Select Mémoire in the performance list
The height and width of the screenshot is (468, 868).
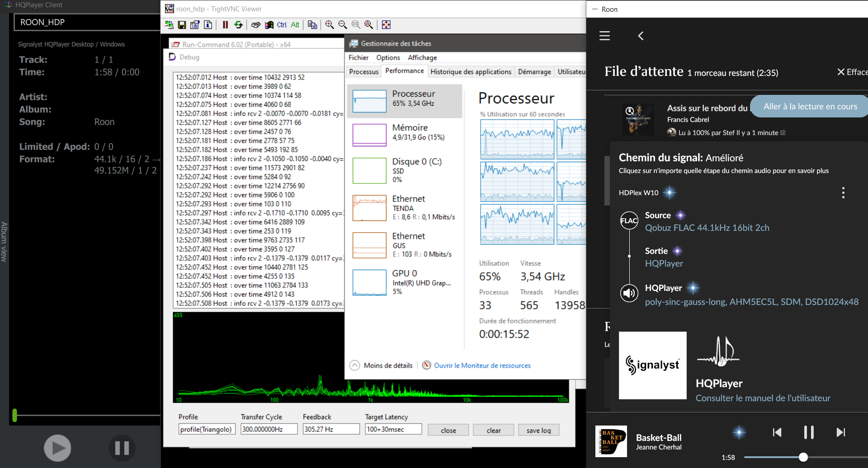[x=405, y=135]
